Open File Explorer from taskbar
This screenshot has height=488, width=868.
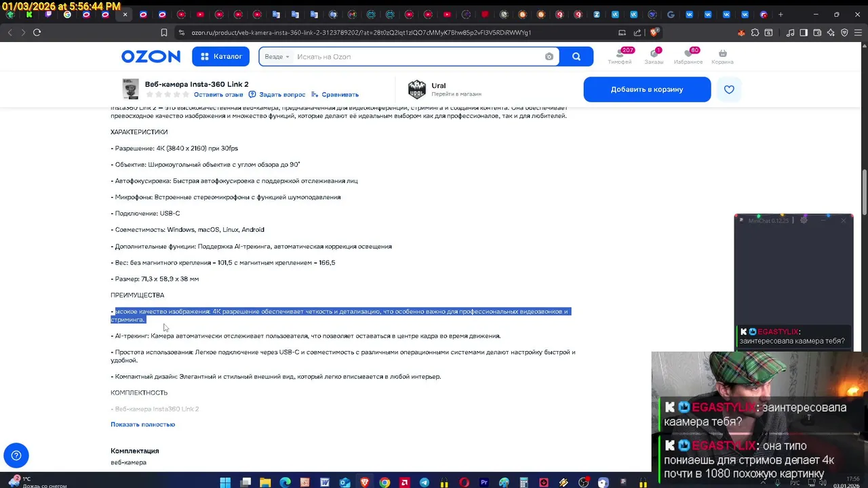tap(265, 482)
